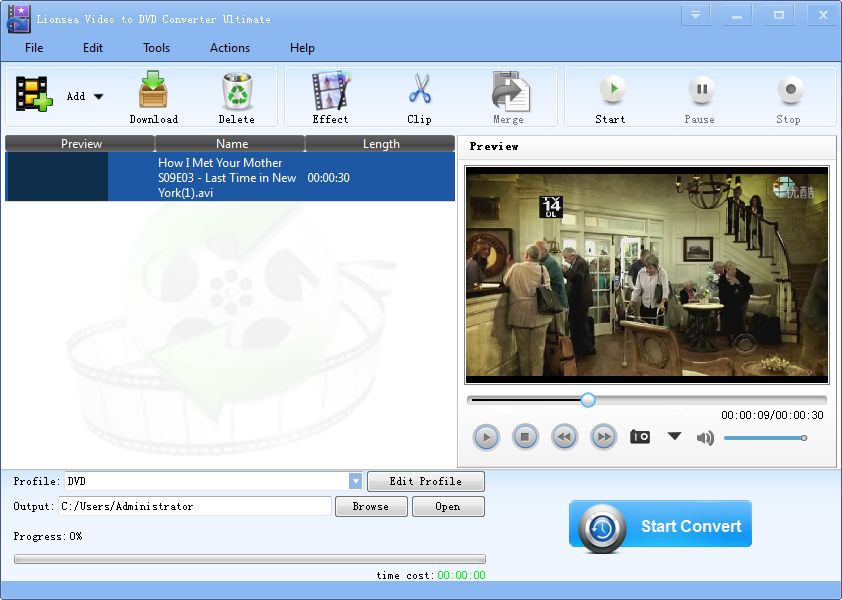Viewport: 842px width, 600px height.
Task: Adjust the volume slider
Action: tap(765, 438)
